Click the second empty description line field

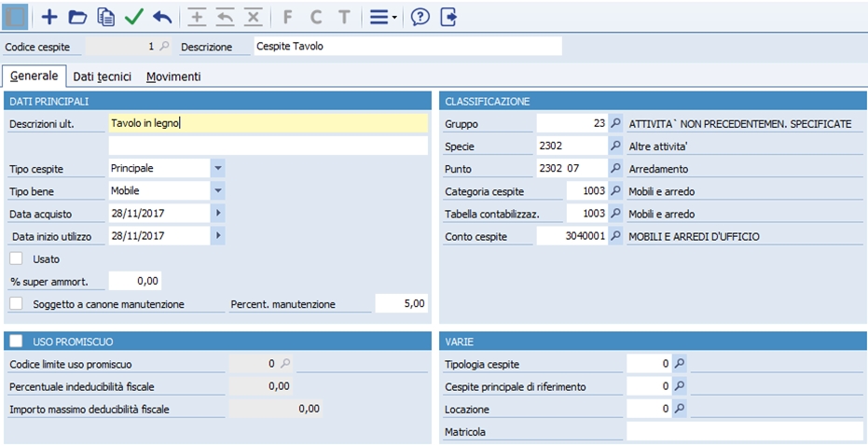268,146
